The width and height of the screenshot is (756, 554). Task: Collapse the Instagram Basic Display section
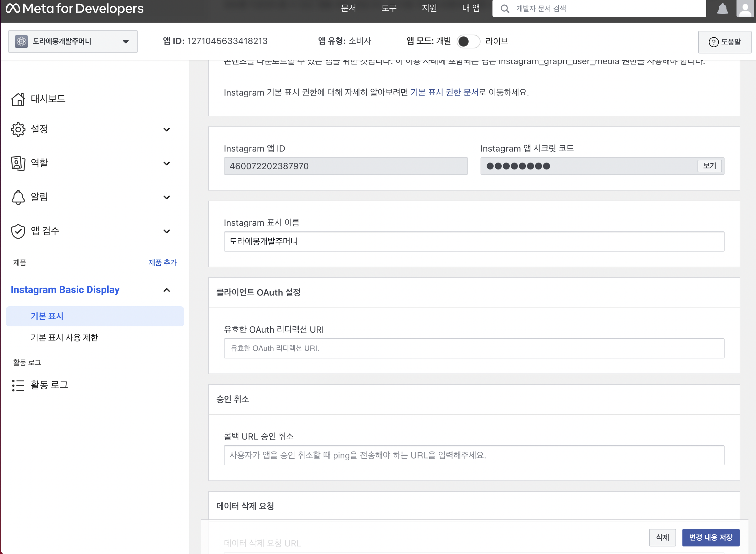[x=166, y=290]
